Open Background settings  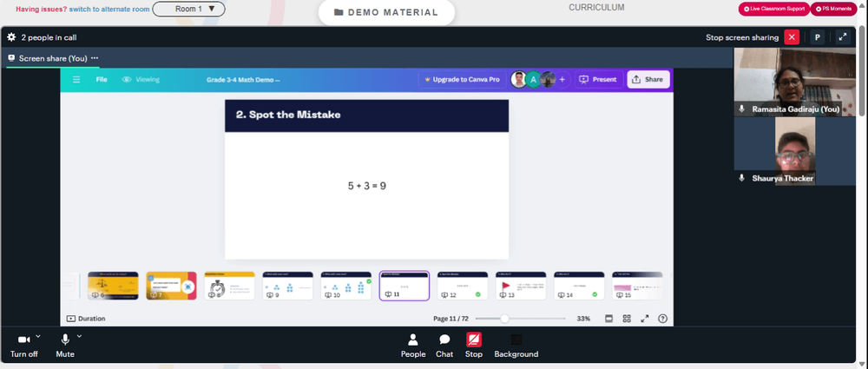(516, 346)
